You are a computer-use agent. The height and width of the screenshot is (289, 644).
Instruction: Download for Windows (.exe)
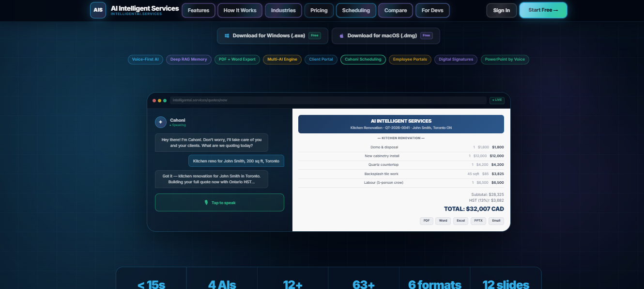pyautogui.click(x=273, y=36)
